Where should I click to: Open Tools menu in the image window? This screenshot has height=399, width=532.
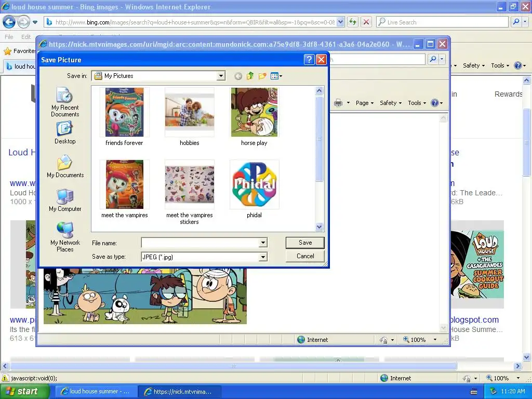(417, 103)
